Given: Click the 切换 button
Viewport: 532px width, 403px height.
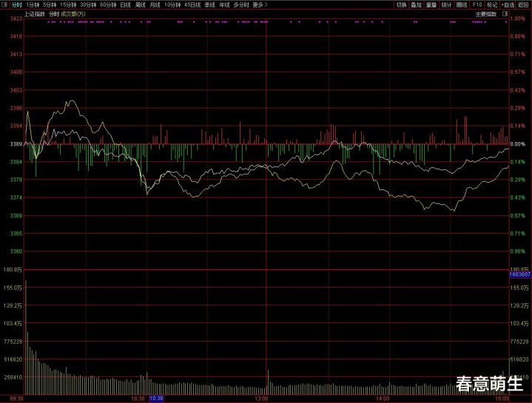Looking at the screenshot, I should [401, 4].
